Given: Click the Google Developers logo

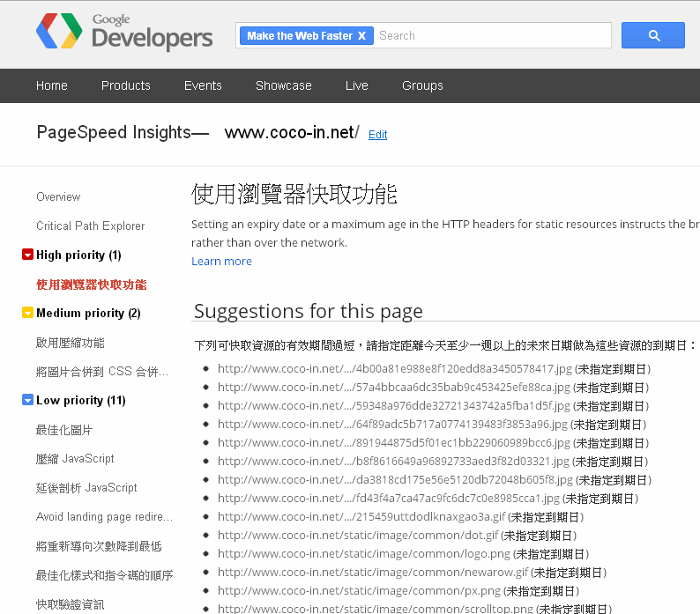Looking at the screenshot, I should click(124, 31).
